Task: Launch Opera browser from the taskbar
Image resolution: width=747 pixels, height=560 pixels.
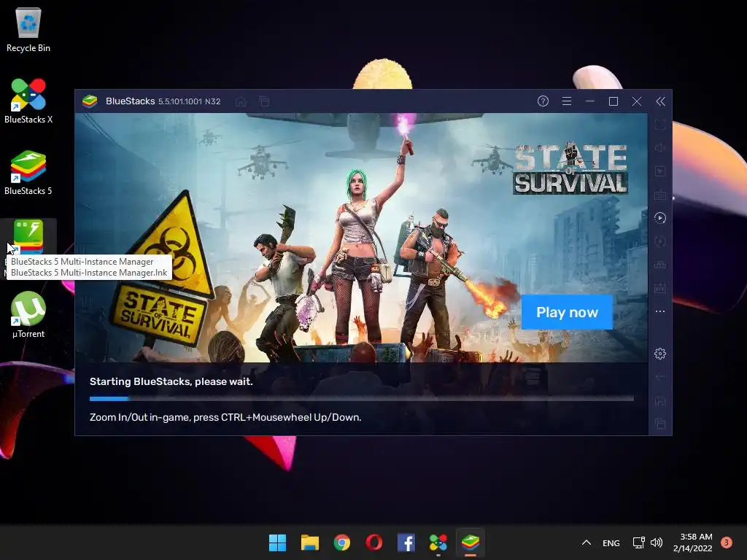Action: pyautogui.click(x=374, y=542)
